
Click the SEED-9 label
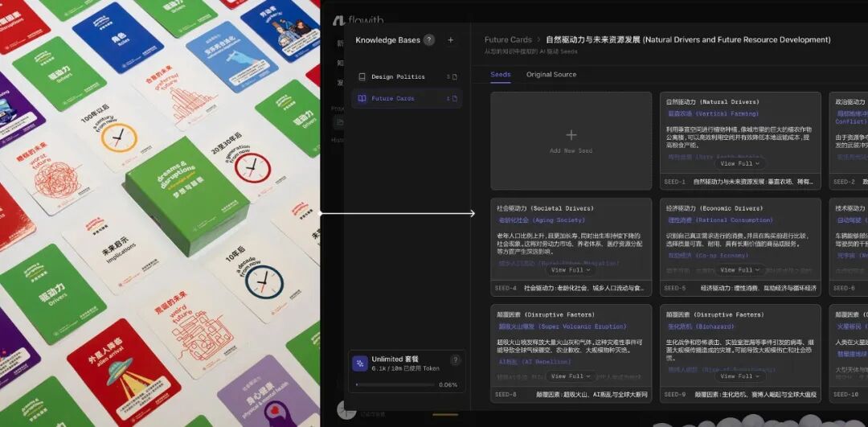click(675, 394)
